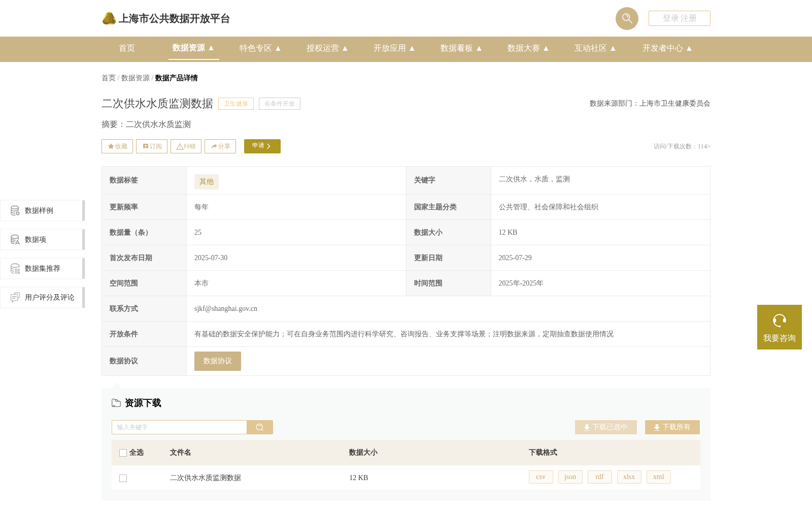812x508 pixels.
Task: Open the 我要咨询 consultation widget
Action: coord(780,327)
